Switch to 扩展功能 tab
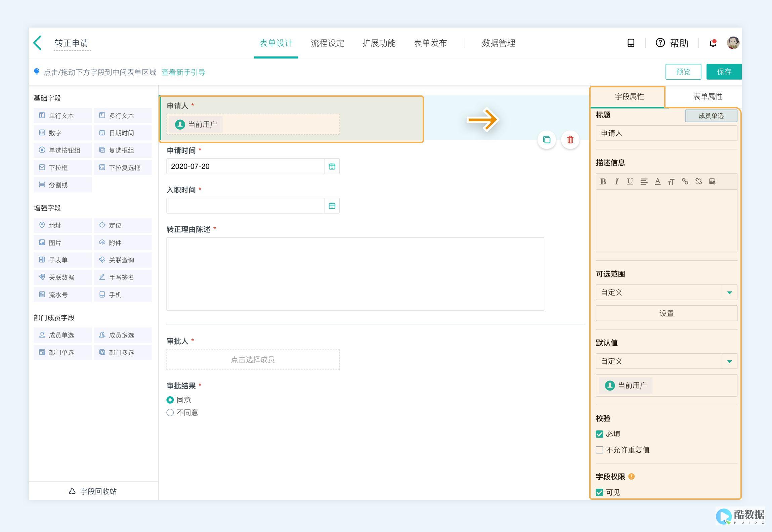772x532 pixels. pos(379,43)
